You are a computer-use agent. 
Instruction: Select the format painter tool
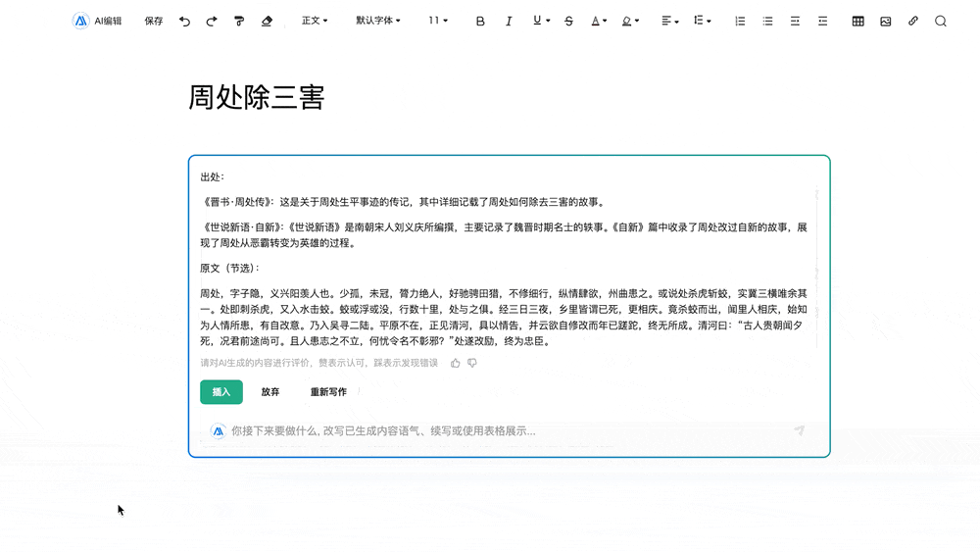[239, 21]
